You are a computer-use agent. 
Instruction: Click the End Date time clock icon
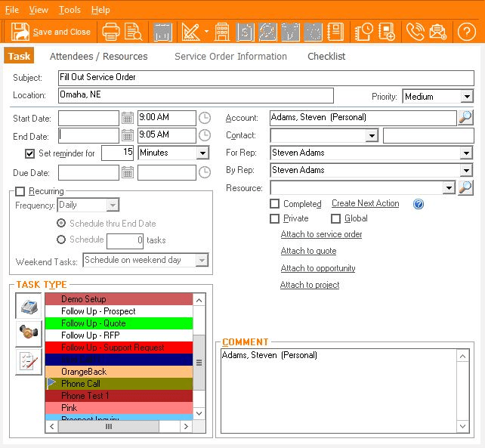pos(205,135)
